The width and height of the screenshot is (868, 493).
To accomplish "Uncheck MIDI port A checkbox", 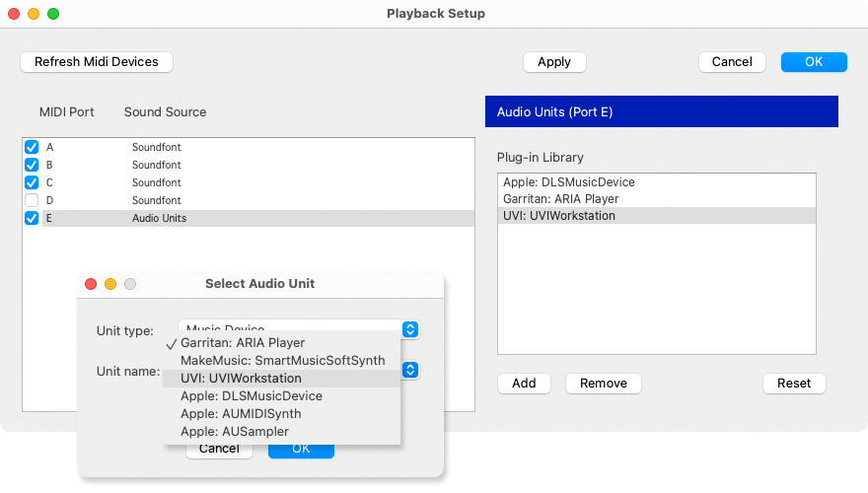I will click(x=32, y=147).
